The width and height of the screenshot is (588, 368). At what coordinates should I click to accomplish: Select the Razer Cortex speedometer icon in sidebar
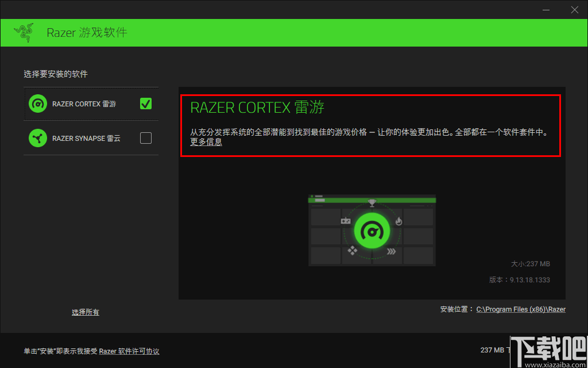[38, 103]
